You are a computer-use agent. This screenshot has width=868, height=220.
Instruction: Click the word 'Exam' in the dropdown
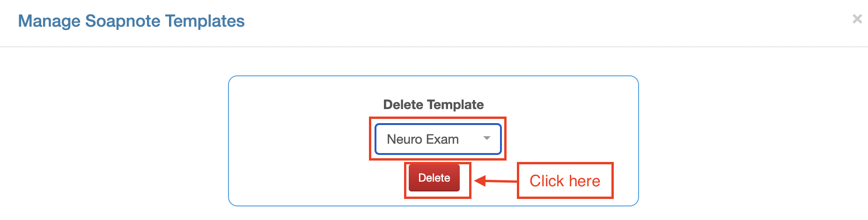point(442,139)
